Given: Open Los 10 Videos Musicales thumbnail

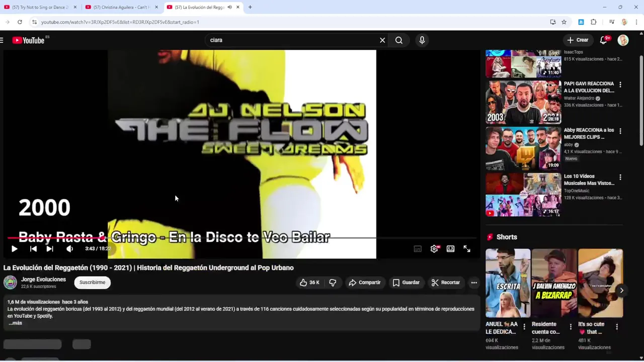Looking at the screenshot, I should pos(523,195).
